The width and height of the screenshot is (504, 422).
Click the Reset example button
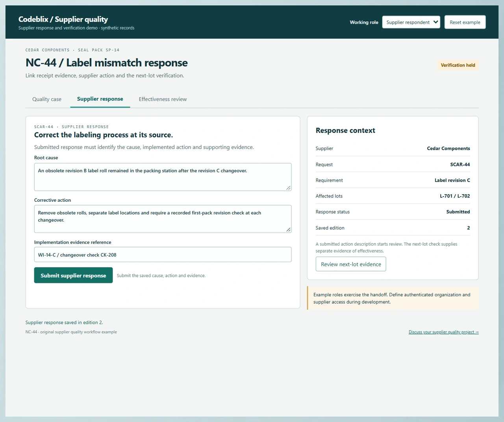[x=465, y=22]
